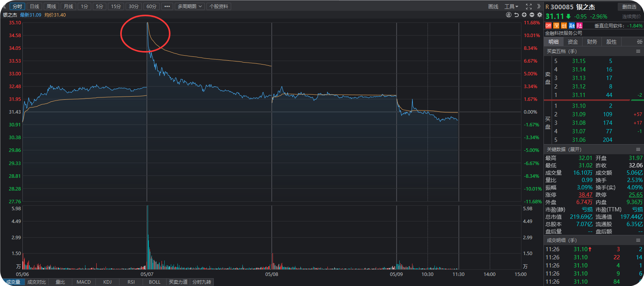
Task: Click the 成交明细 (手) header
Action: coord(561,240)
